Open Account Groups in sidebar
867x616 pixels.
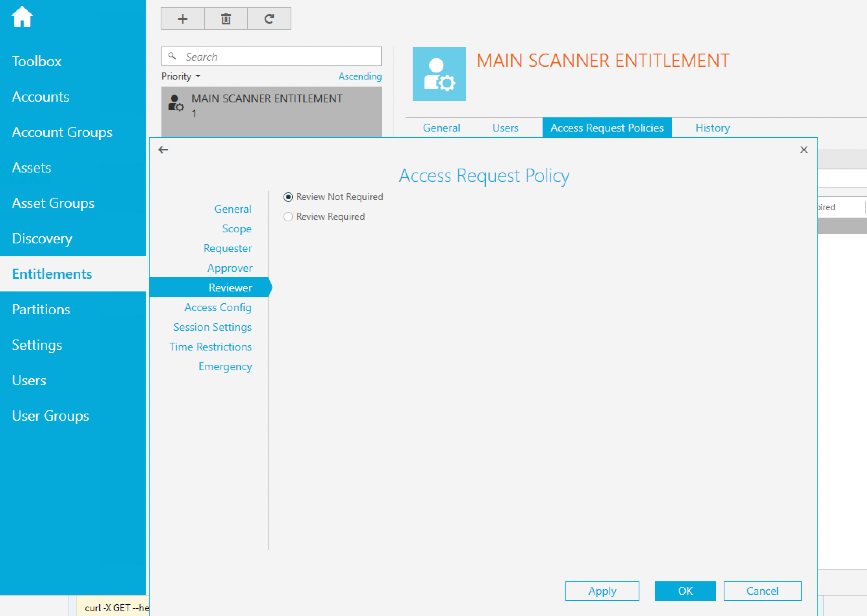pos(62,132)
